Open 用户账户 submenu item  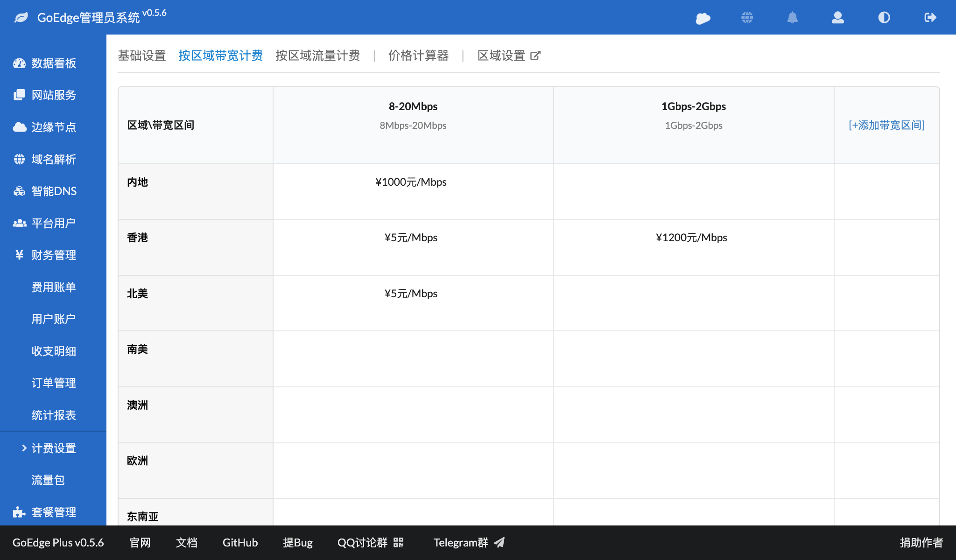pos(53,319)
